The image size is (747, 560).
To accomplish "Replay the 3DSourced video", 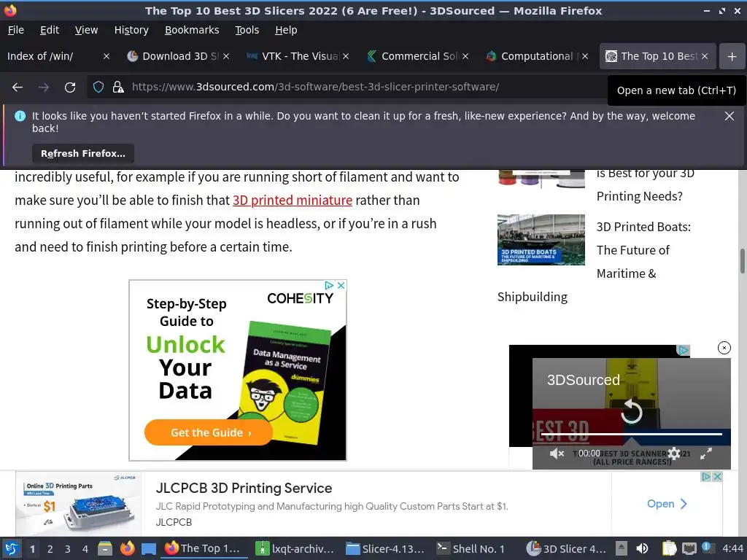I will [631, 412].
